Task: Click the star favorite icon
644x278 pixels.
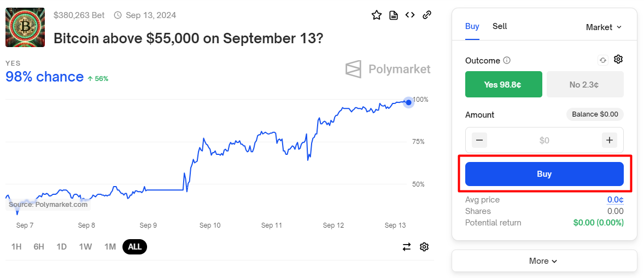Action: click(x=376, y=15)
